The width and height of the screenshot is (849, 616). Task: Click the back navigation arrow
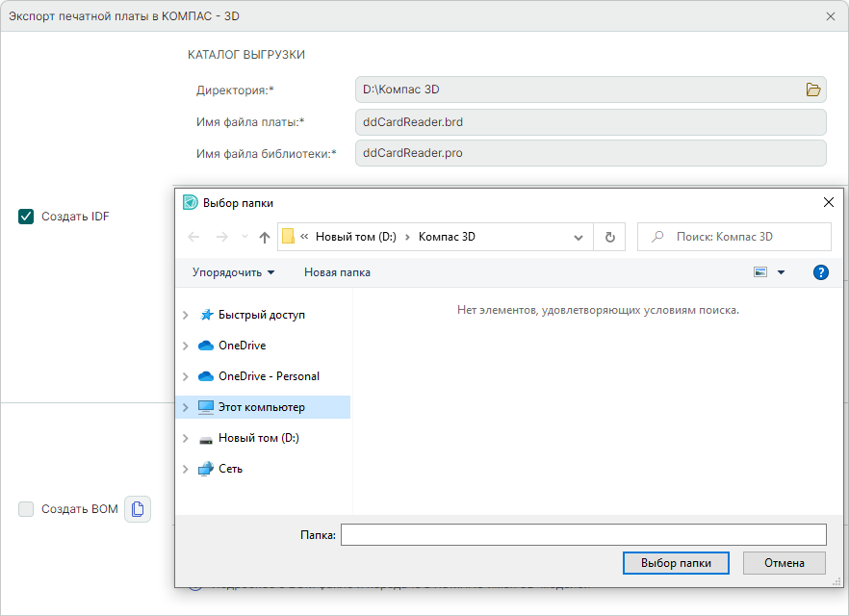click(x=193, y=237)
